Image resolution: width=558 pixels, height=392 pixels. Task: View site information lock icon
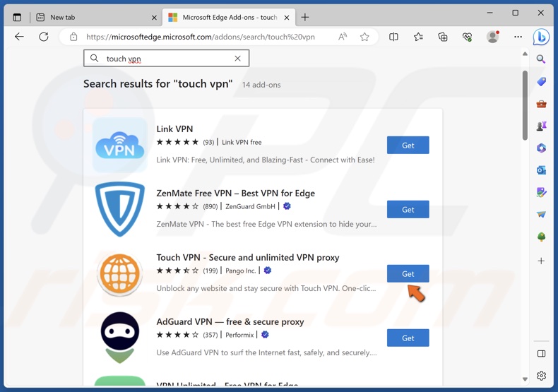73,37
